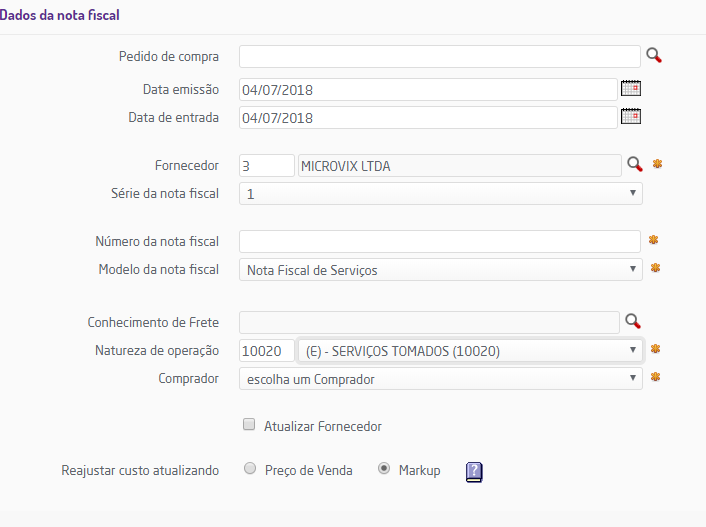
Task: Click the Natureza de operação code 10020 field
Action: pos(267,350)
